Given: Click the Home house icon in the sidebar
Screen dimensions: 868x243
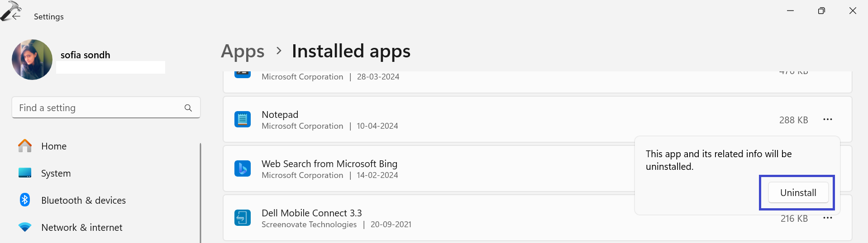Looking at the screenshot, I should coord(25,146).
